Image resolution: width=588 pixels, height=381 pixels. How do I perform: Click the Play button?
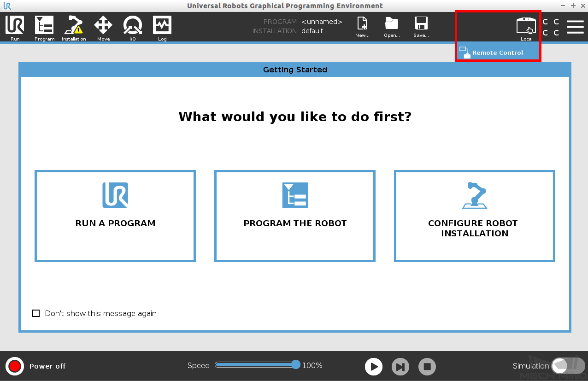pos(374,367)
